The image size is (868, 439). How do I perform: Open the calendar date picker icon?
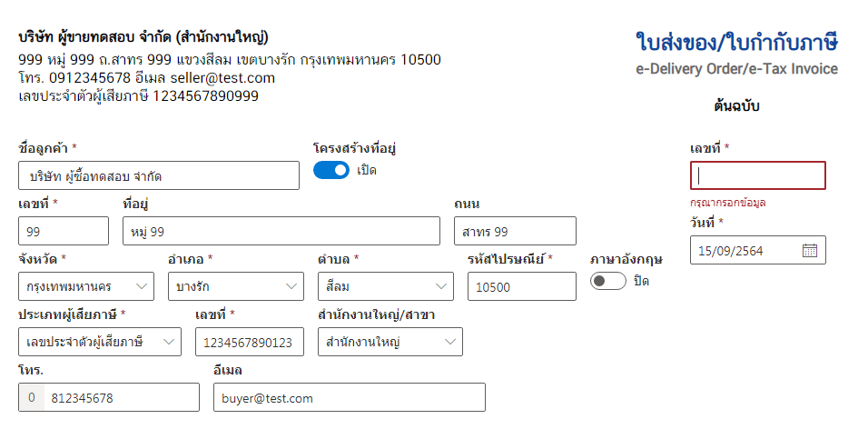pyautogui.click(x=809, y=251)
